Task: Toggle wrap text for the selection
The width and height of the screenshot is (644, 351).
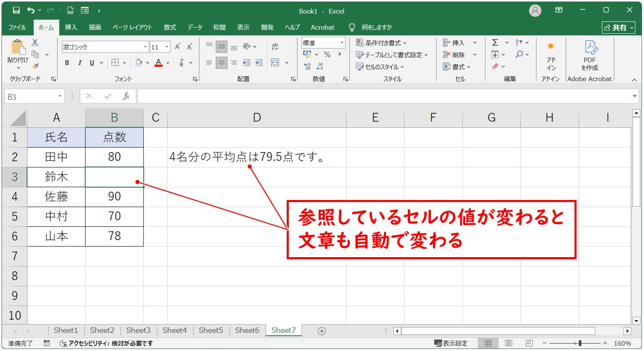Action: (275, 46)
